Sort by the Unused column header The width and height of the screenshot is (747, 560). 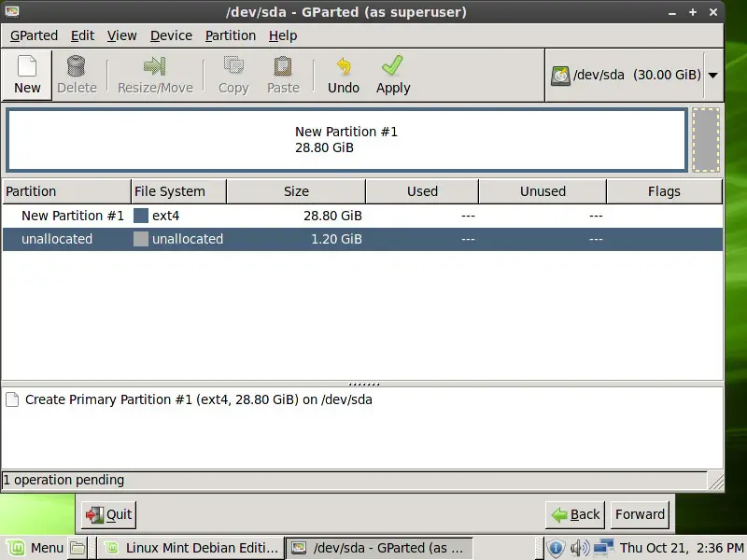tap(543, 191)
